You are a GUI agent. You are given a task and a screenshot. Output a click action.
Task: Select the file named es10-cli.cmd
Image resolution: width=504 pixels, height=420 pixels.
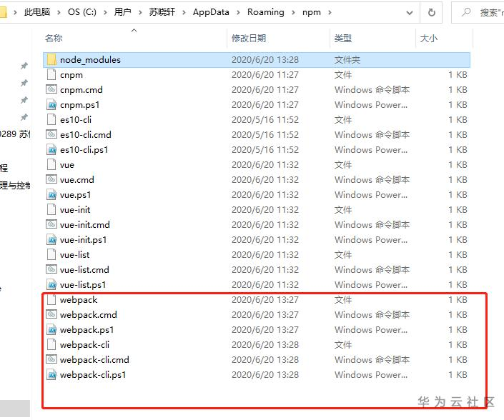(x=86, y=135)
